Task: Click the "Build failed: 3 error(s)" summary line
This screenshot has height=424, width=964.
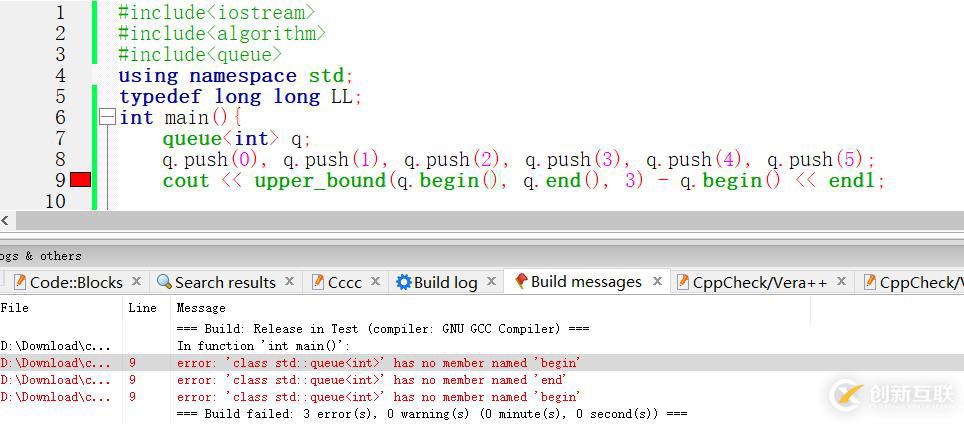Action: click(x=432, y=414)
